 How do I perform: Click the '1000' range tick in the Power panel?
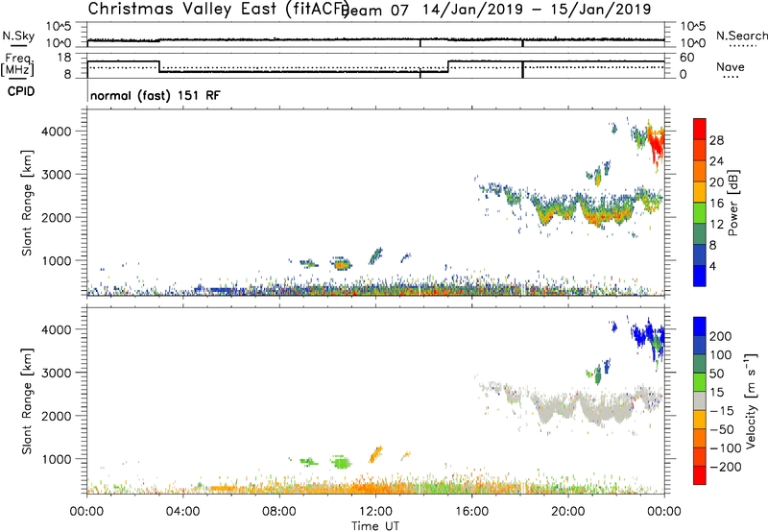pyautogui.click(x=56, y=260)
